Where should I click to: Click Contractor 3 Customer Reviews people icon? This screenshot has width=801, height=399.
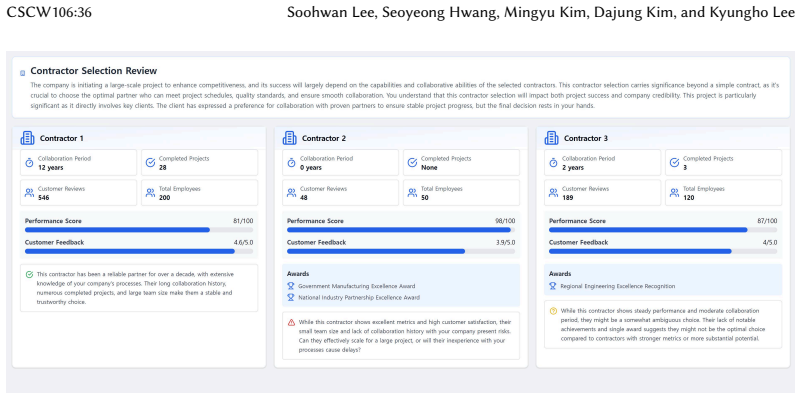[x=553, y=193]
